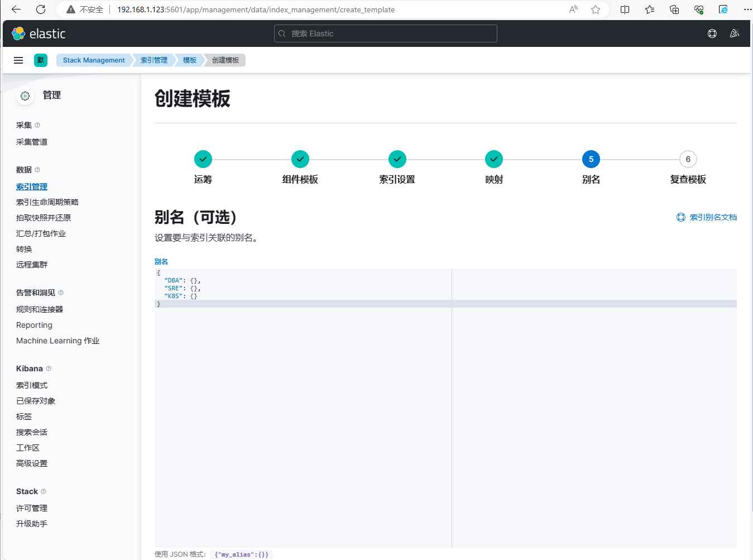
Task: Click the browser refresh button
Action: pos(41,9)
